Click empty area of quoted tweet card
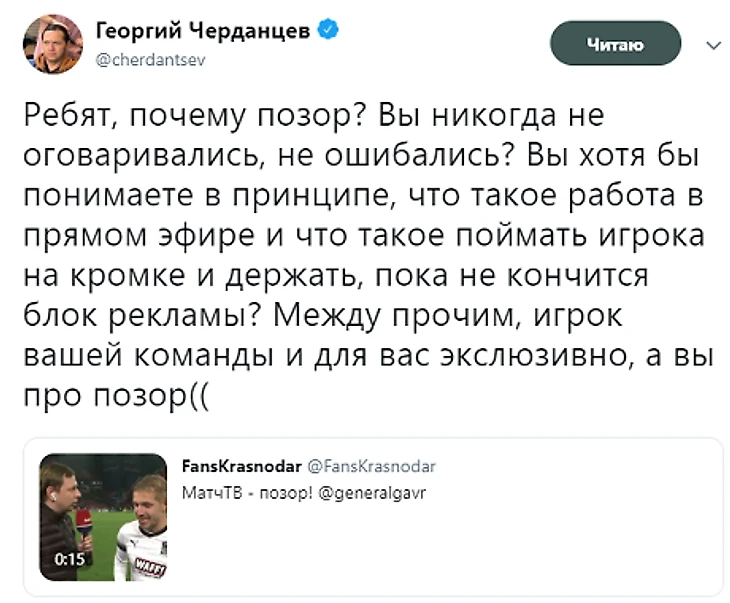 tap(500, 550)
